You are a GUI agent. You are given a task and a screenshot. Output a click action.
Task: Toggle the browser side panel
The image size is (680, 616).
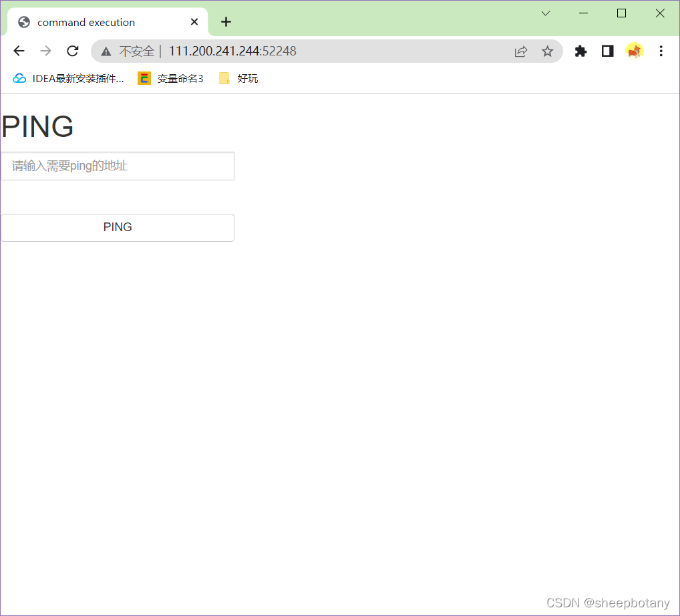pyautogui.click(x=608, y=51)
